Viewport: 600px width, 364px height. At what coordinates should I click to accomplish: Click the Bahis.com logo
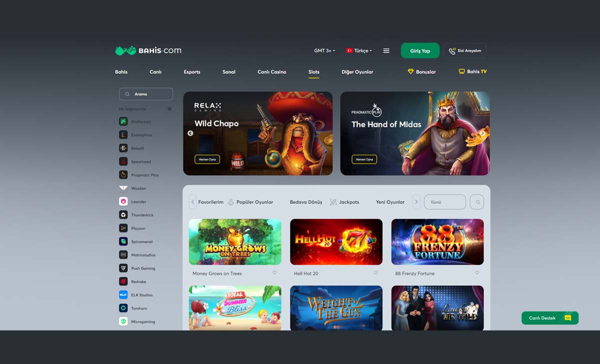pos(148,50)
